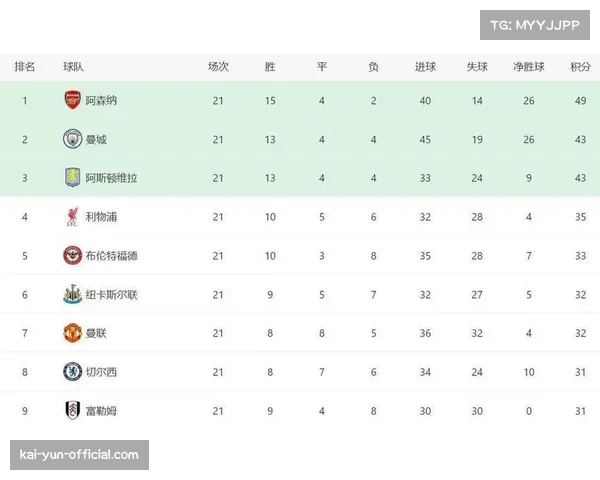Open the 利物浦 team name link
Image resolution: width=600 pixels, height=480 pixels.
pos(102,217)
